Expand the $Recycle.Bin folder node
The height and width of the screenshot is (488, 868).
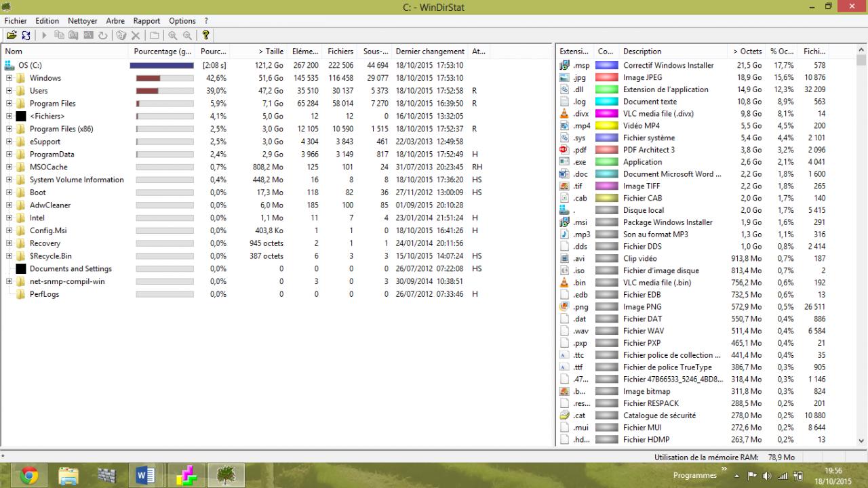[x=9, y=256]
